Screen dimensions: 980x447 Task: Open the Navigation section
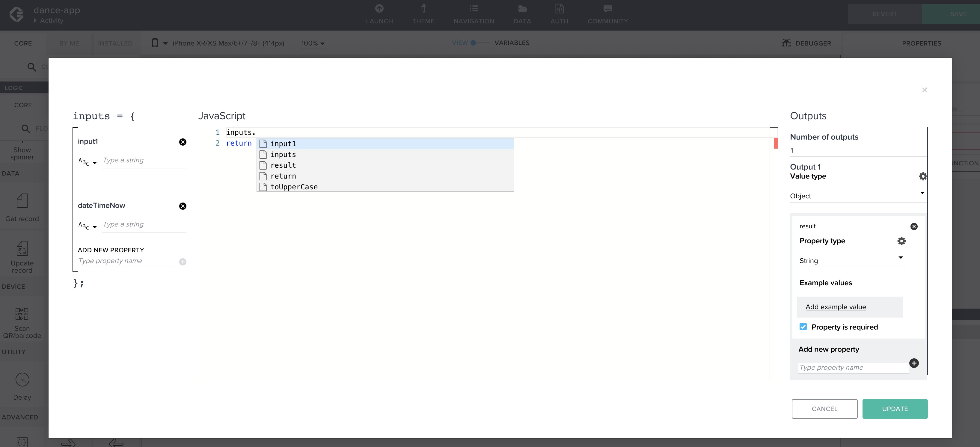pos(474,14)
